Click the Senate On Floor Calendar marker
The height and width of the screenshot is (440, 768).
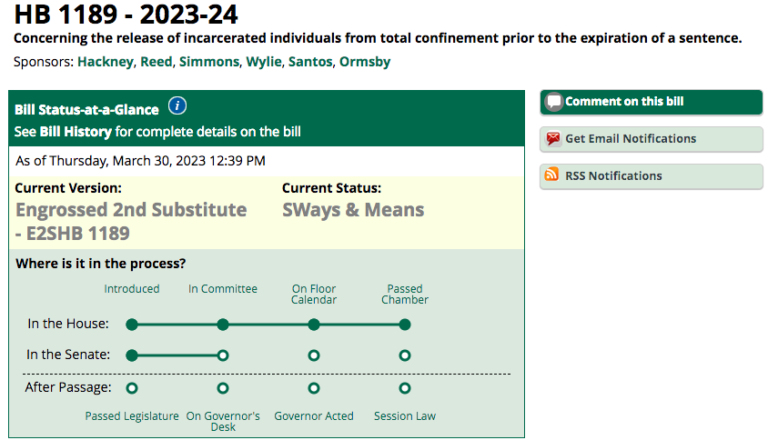(x=314, y=355)
